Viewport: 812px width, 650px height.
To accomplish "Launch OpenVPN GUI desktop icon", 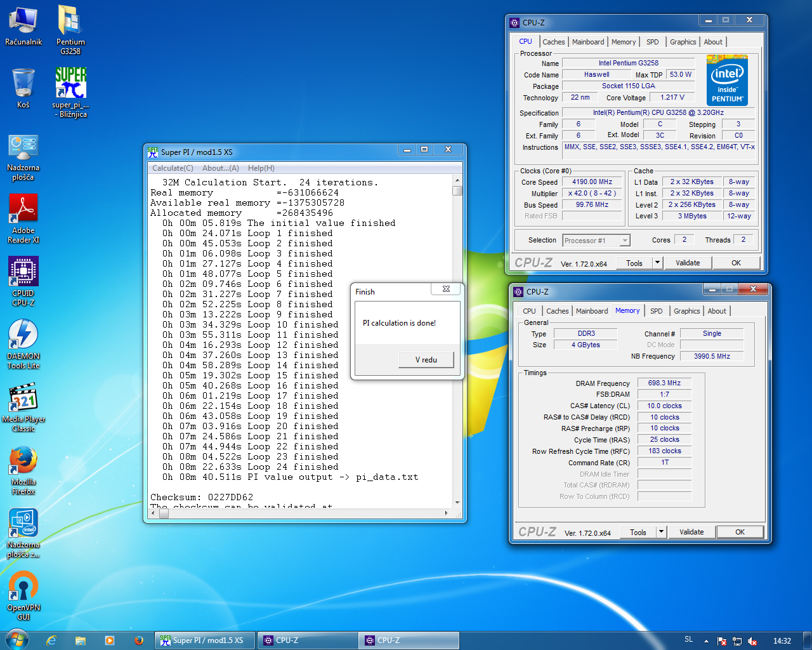I will [23, 595].
